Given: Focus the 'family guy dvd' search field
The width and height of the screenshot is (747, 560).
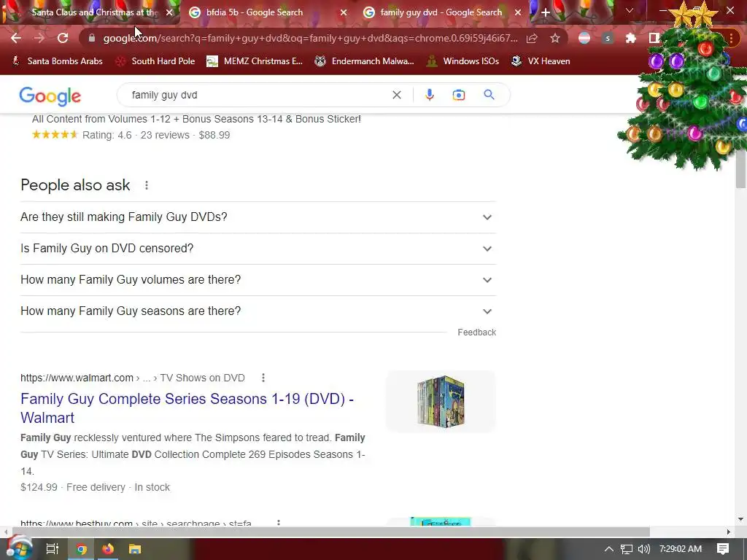Looking at the screenshot, I should coord(258,95).
